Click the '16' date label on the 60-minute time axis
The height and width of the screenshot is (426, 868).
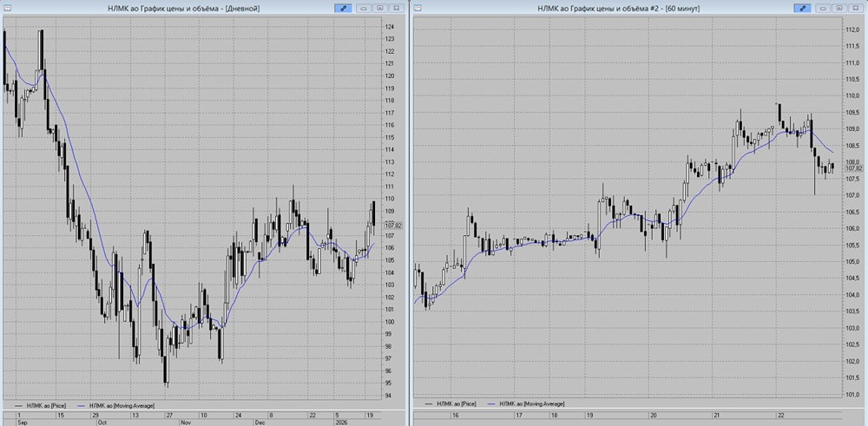[456, 415]
